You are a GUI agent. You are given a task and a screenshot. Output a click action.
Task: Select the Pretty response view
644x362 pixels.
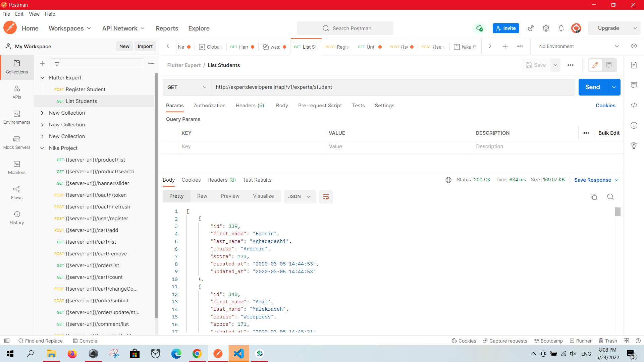pos(176,196)
